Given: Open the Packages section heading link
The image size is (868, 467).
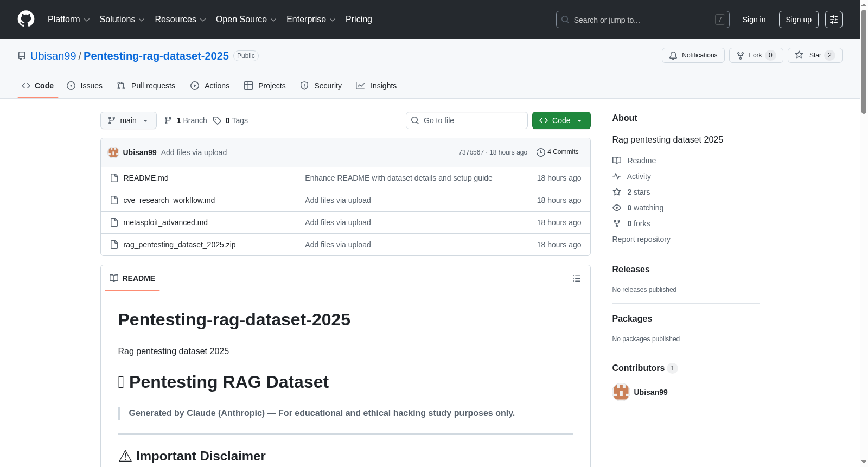Looking at the screenshot, I should pos(632,319).
